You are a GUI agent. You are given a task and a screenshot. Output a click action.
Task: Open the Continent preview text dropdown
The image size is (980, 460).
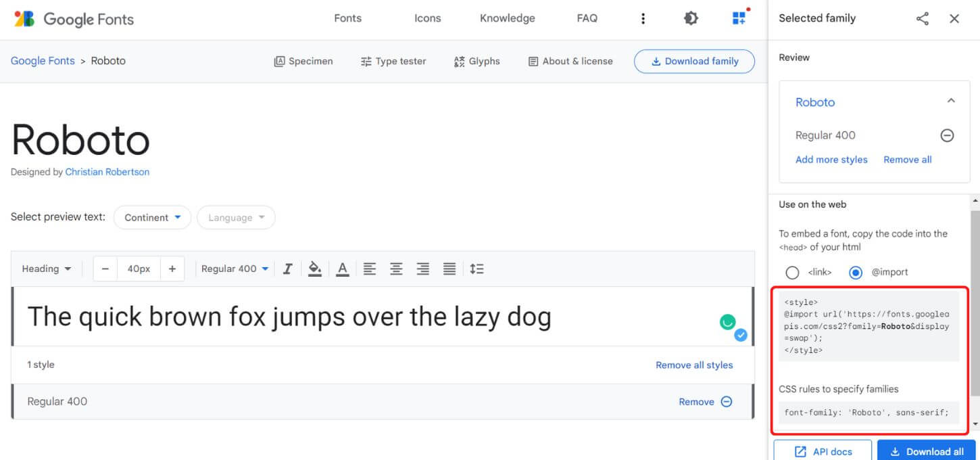pyautogui.click(x=153, y=218)
